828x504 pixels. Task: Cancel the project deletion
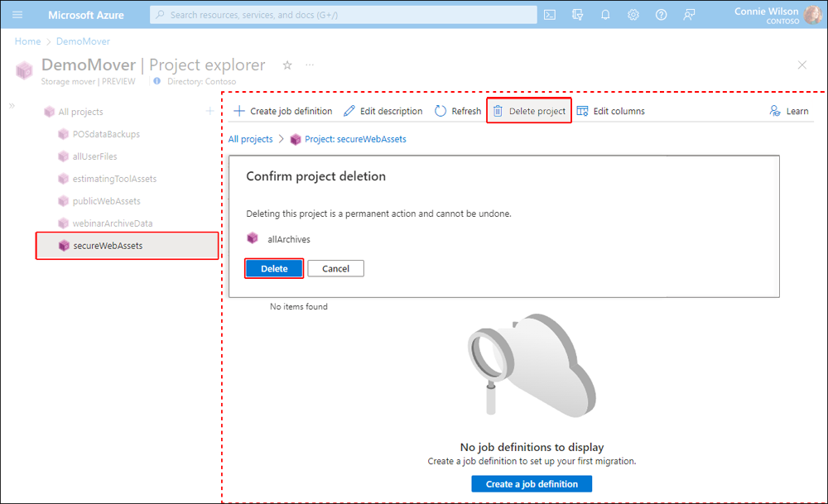(336, 269)
